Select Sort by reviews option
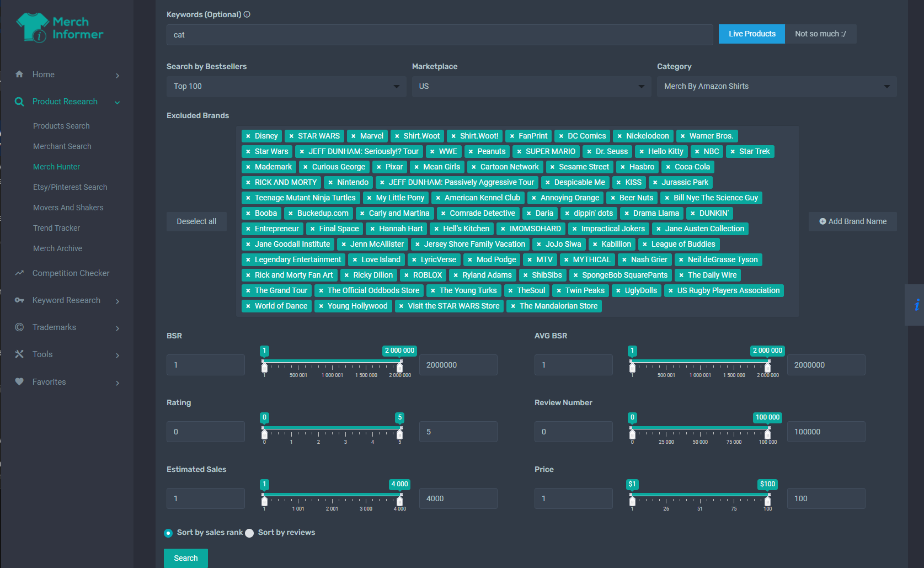The width and height of the screenshot is (924, 568). tap(249, 533)
